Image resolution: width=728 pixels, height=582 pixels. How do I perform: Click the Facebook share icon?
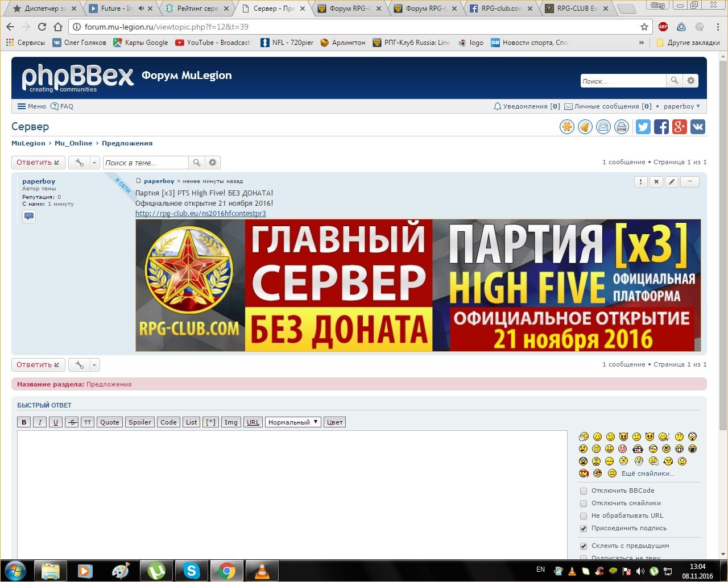pyautogui.click(x=661, y=127)
